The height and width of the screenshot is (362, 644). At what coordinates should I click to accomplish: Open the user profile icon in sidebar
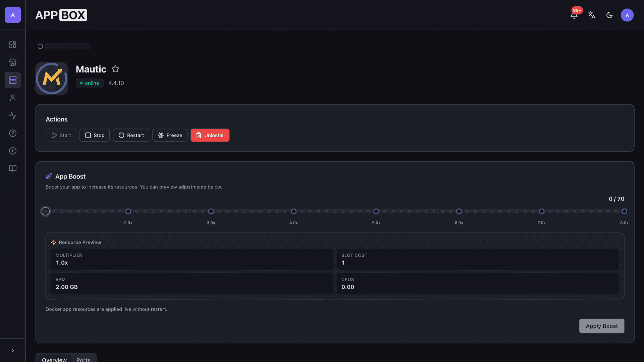tap(13, 98)
